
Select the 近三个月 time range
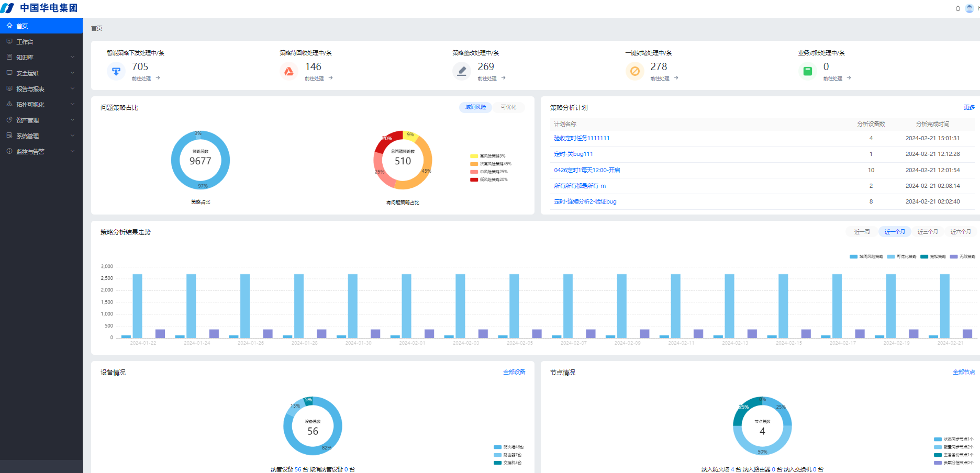coord(928,232)
